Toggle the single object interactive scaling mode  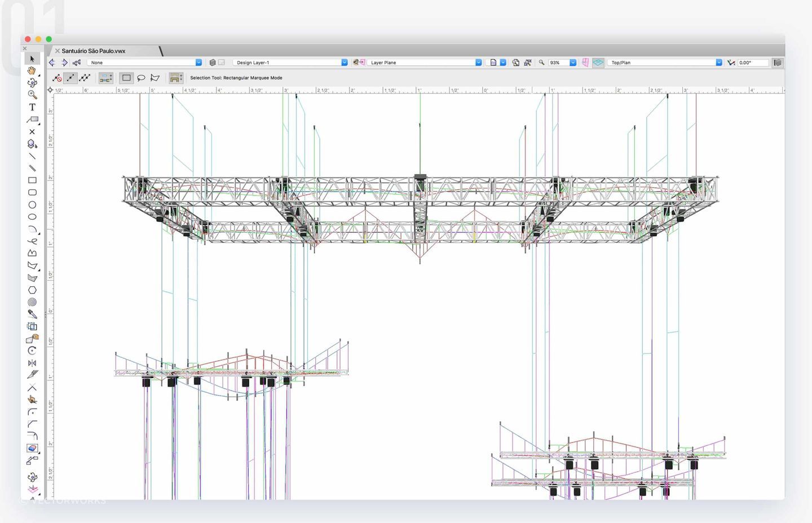point(70,78)
